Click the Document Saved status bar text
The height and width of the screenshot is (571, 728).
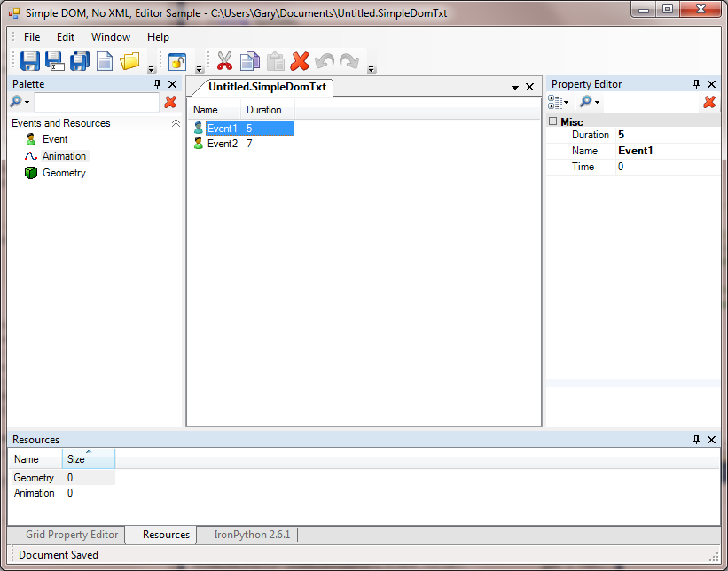pyautogui.click(x=59, y=555)
